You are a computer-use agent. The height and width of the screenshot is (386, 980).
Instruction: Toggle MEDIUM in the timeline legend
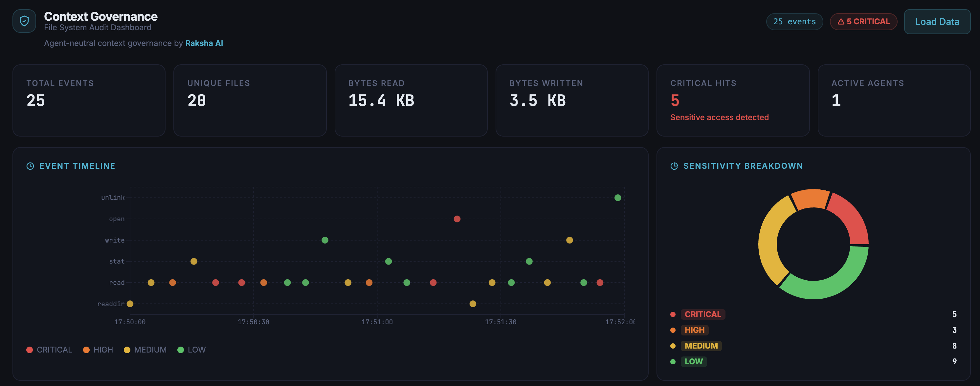click(145, 350)
